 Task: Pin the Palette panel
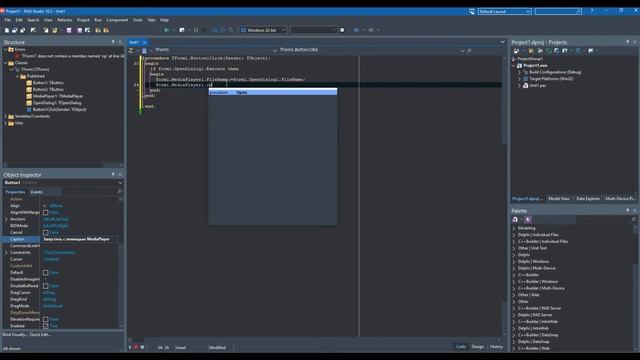tap(627, 210)
